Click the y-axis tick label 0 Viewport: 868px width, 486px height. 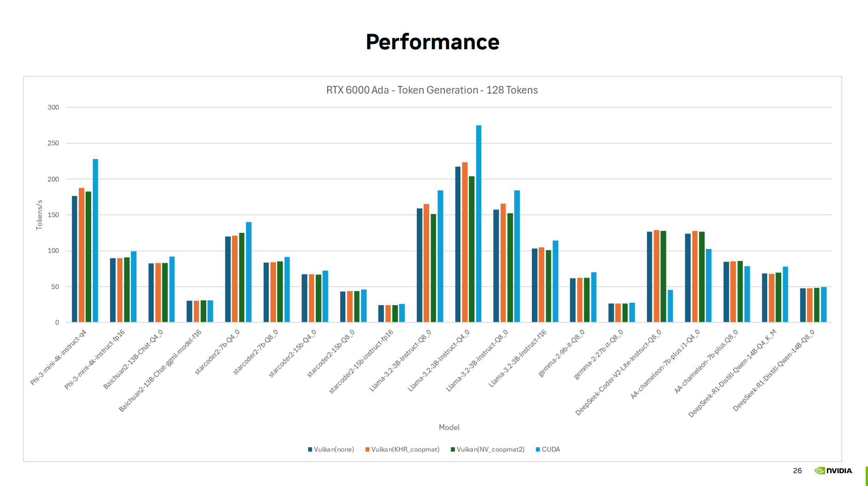[x=57, y=323]
